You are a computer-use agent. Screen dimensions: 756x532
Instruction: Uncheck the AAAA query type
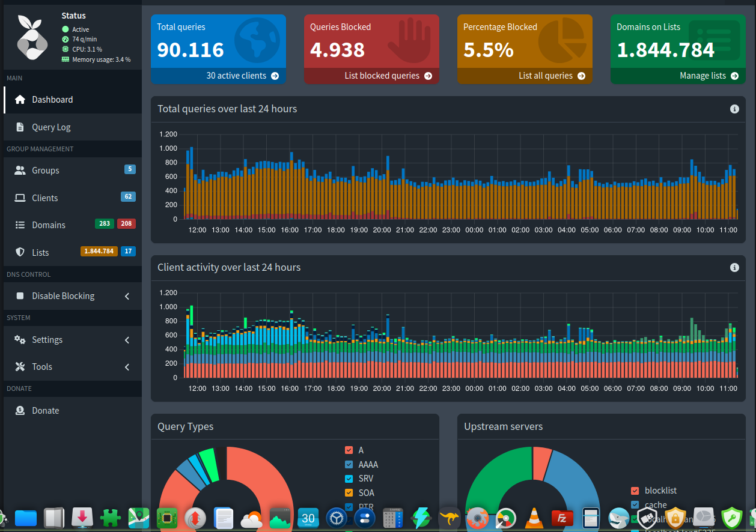point(349,464)
